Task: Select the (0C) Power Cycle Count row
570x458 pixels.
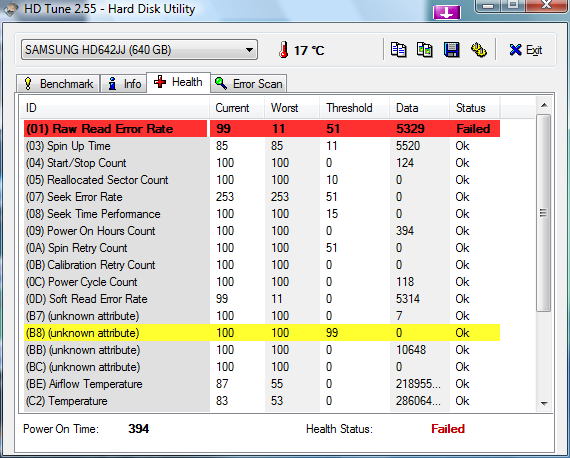Action: (262, 282)
